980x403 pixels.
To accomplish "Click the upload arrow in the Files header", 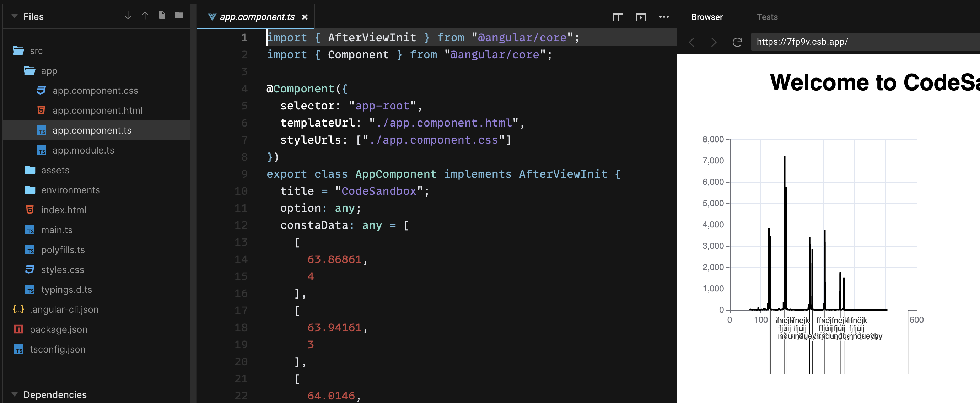I will pos(145,16).
